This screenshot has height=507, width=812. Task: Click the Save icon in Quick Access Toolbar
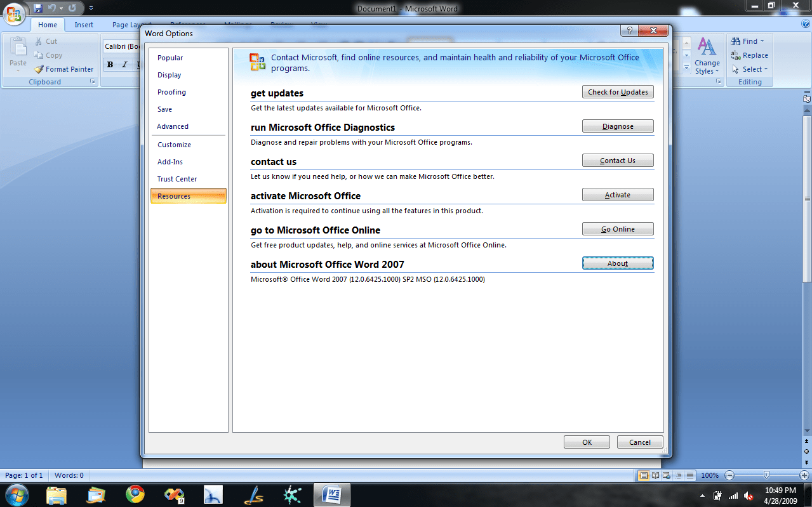pos(38,8)
